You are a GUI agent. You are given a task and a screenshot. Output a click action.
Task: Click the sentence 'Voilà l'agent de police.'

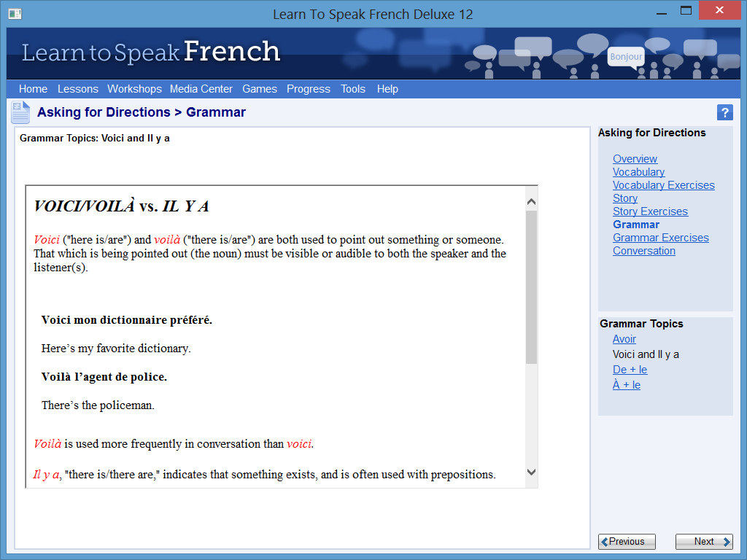(x=104, y=377)
